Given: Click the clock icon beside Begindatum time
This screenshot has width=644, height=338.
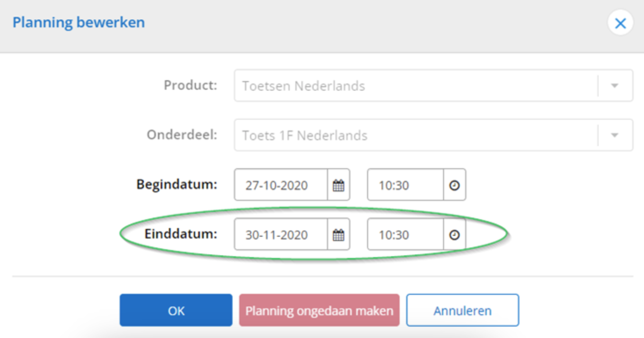Looking at the screenshot, I should pyautogui.click(x=454, y=185).
